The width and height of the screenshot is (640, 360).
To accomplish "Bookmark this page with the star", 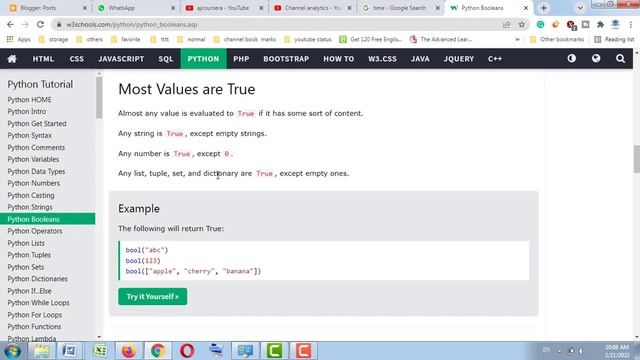I will coord(522,24).
